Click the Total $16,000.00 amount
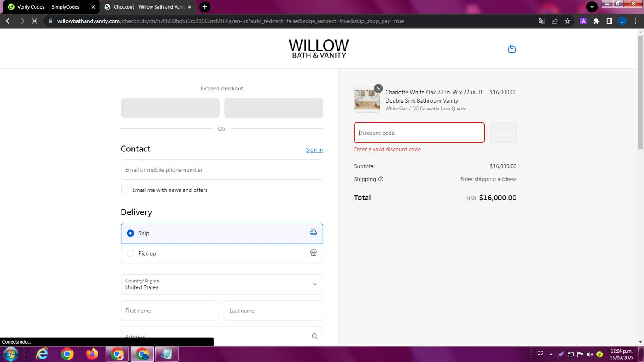This screenshot has width=644, height=362. coord(498,198)
